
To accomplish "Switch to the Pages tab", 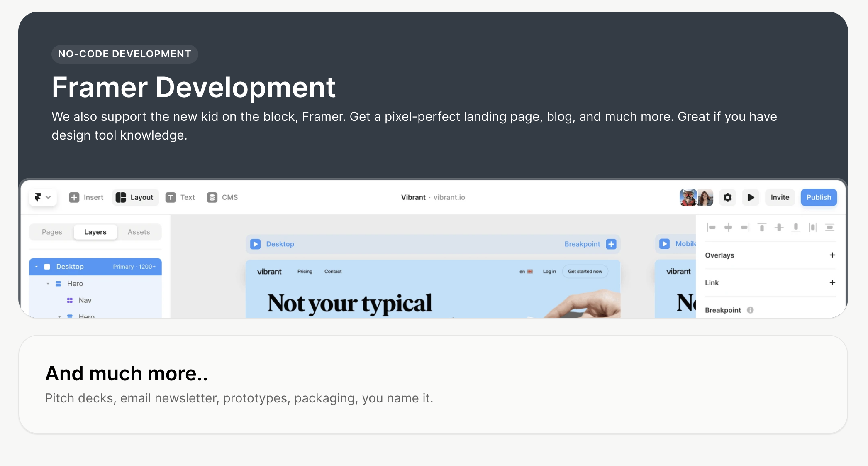I will [x=52, y=232].
